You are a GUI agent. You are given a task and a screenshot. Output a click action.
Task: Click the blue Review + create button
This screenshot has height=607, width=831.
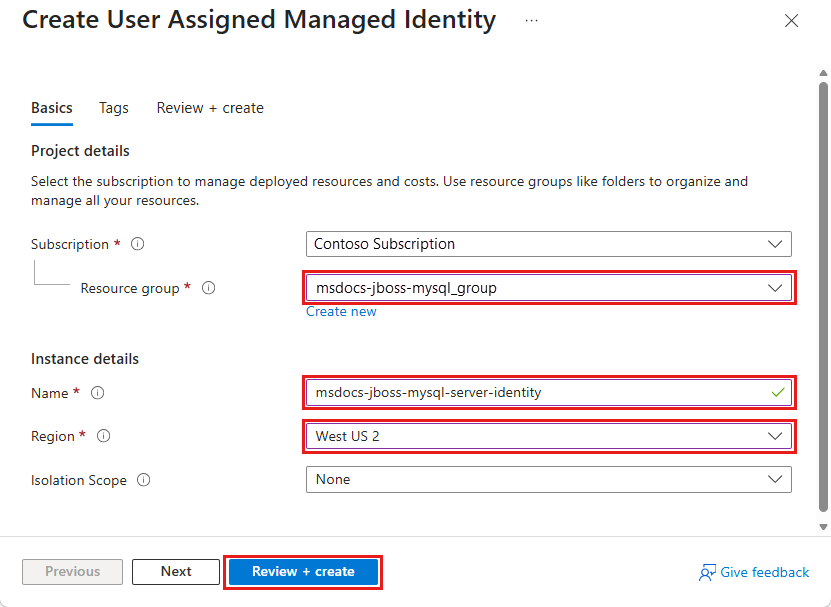pos(303,571)
